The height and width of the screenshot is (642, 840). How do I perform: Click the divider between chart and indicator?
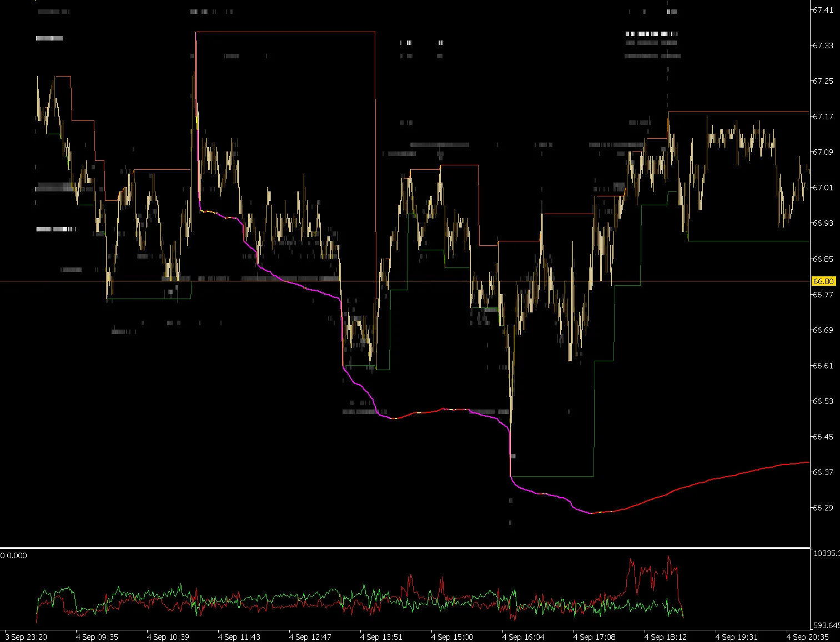pyautogui.click(x=405, y=548)
